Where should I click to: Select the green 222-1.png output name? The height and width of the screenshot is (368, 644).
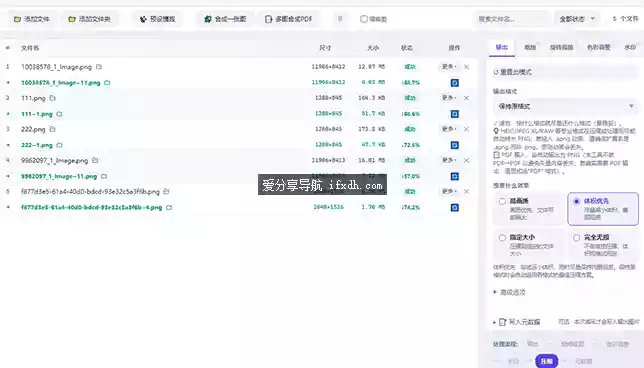click(x=37, y=145)
